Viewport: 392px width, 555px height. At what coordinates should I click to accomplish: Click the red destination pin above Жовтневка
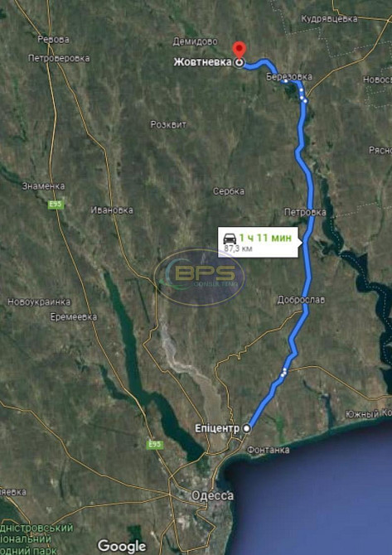point(240,50)
